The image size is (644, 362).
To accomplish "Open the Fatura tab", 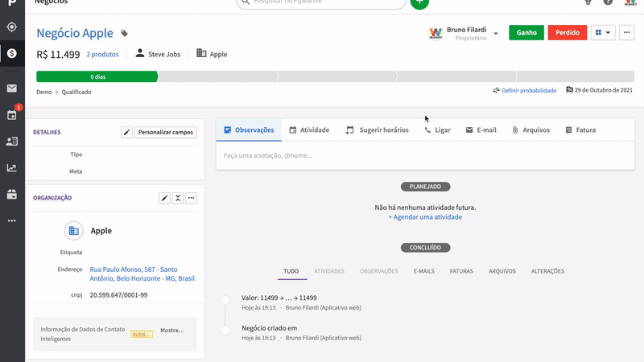I will pos(580,130).
